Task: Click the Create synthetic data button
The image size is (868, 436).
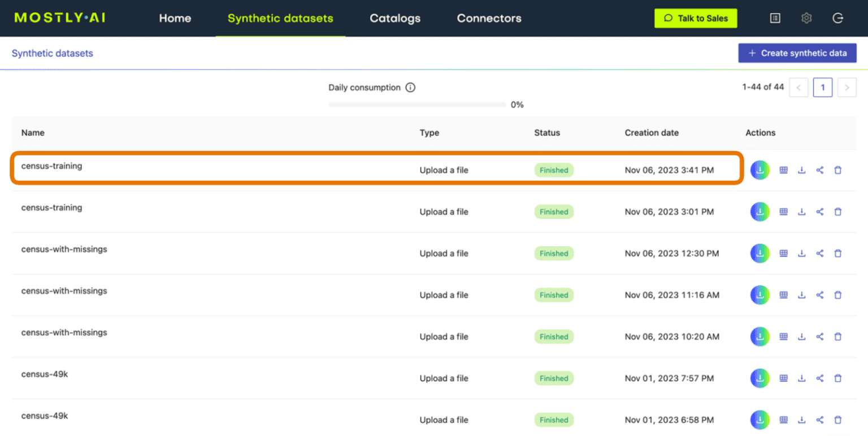Action: point(797,53)
